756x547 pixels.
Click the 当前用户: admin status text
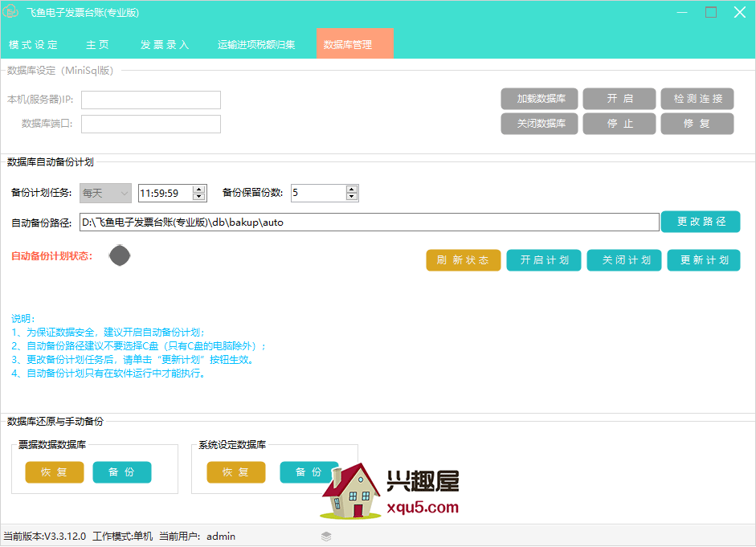click(197, 537)
